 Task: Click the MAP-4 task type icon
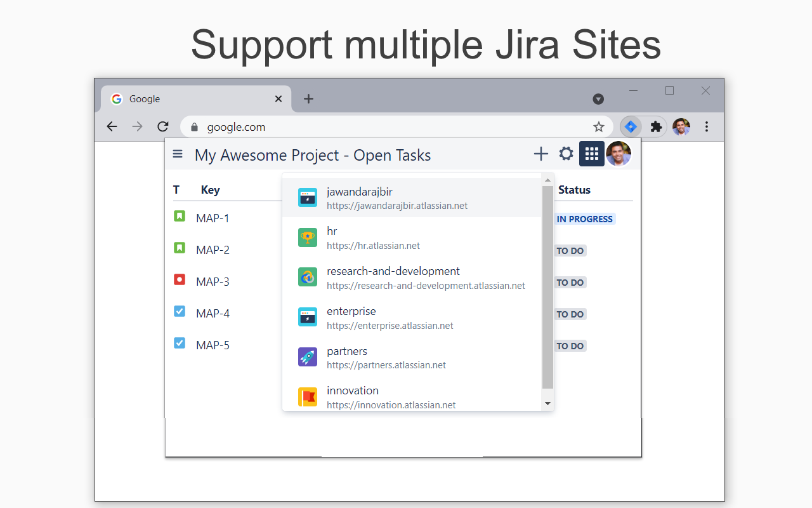(x=180, y=311)
